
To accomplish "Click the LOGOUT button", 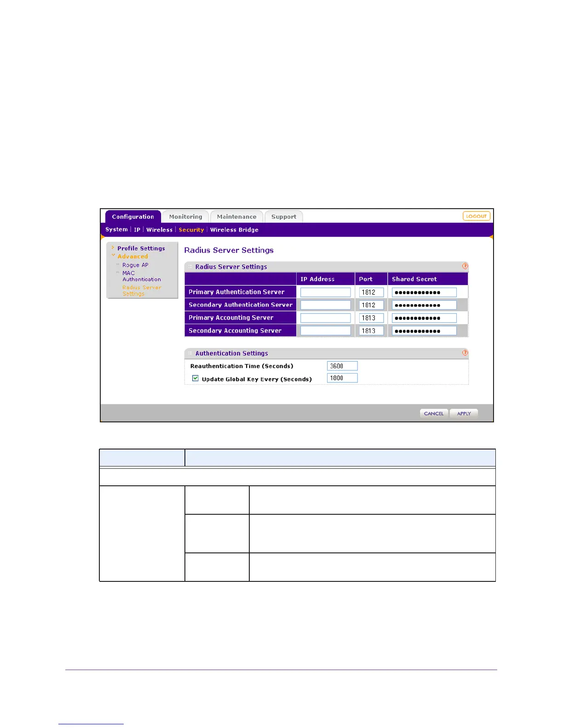I will click(x=477, y=216).
